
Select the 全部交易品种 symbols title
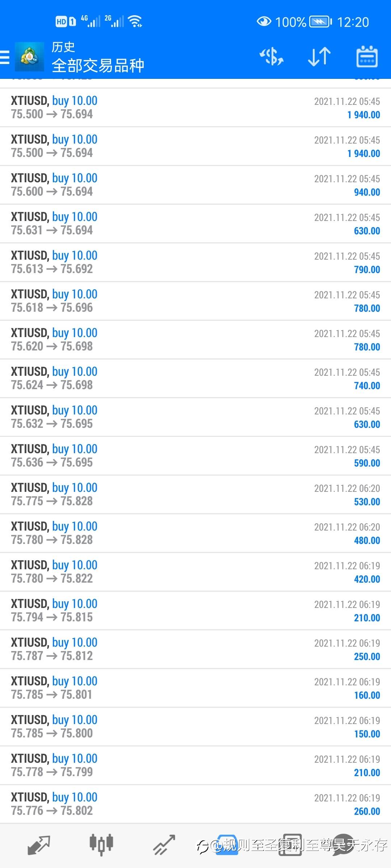coord(98,65)
